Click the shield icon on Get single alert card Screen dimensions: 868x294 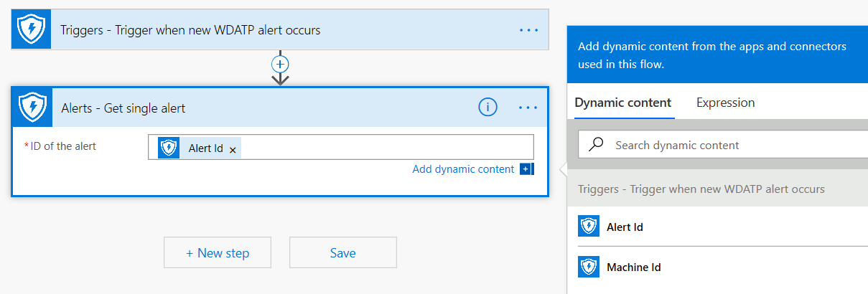[x=32, y=108]
